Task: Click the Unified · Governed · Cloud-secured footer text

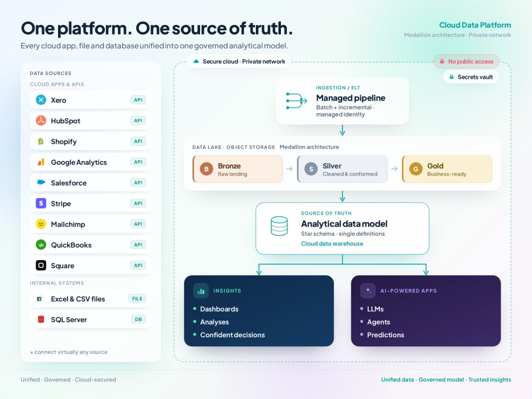Action: click(x=68, y=379)
